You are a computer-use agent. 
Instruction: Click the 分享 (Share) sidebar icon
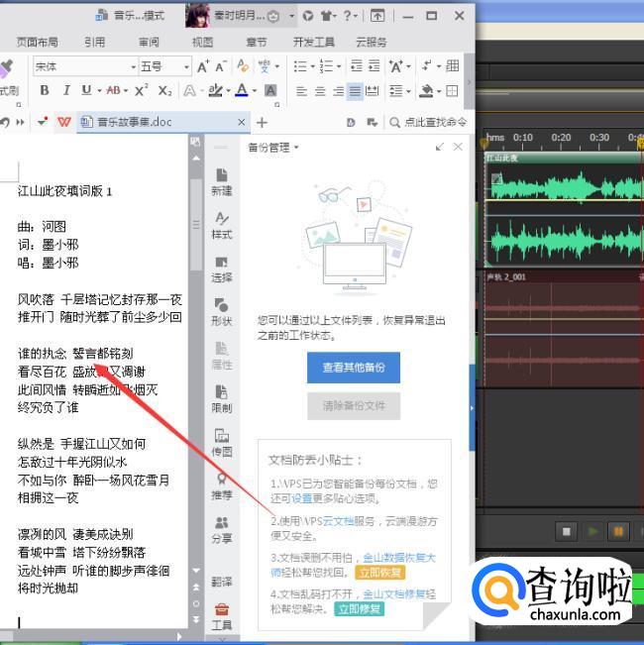(222, 529)
